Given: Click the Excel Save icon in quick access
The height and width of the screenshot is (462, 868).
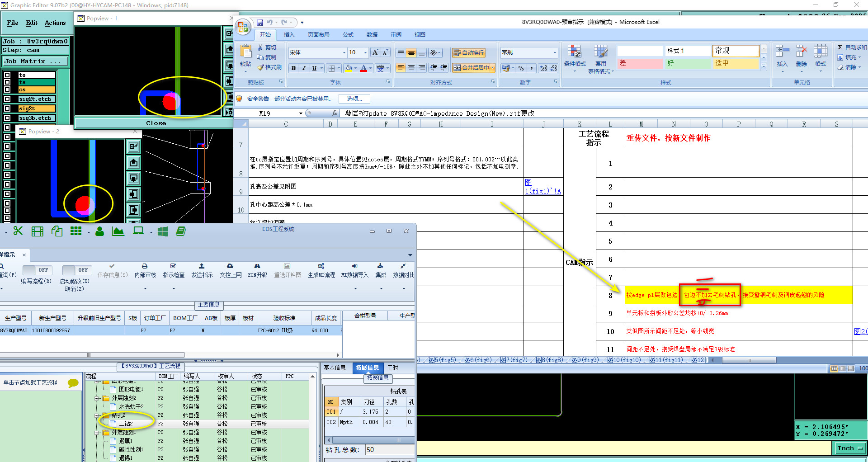Looking at the screenshot, I should click(x=260, y=22).
